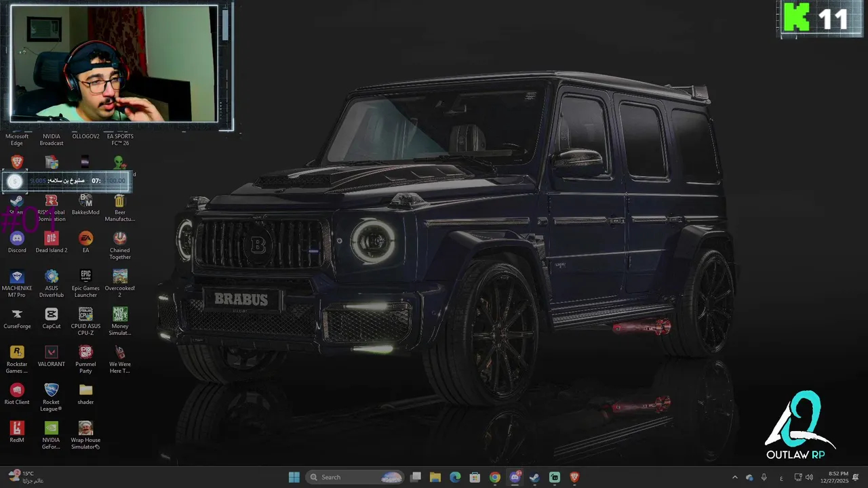Open the clock showing 8:52 PM
Image resolution: width=868 pixels, height=488 pixels.
pos(833,477)
